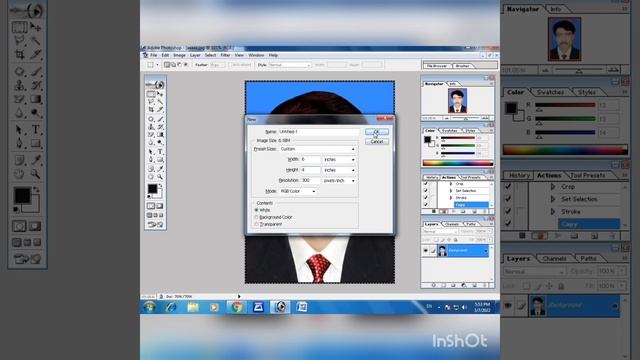The image size is (640, 360).
Task: Toggle the Background layer eye icon in Photoshop window
Action: coord(426,250)
